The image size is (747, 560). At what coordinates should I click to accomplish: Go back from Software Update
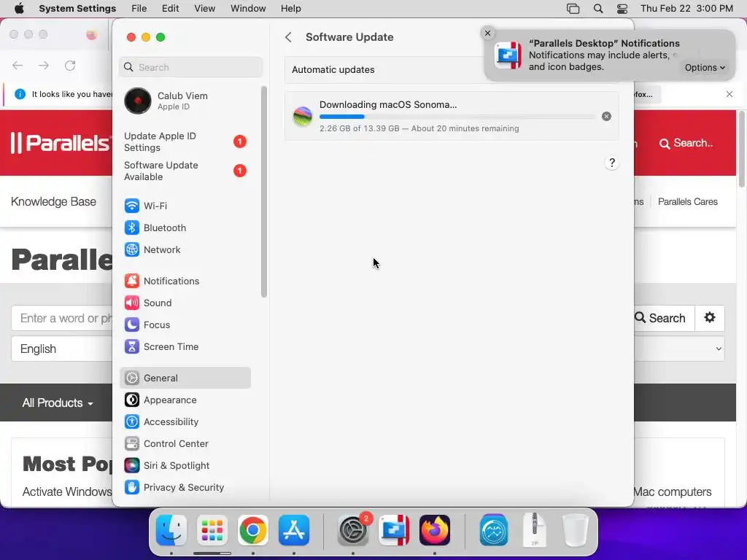[x=288, y=37]
